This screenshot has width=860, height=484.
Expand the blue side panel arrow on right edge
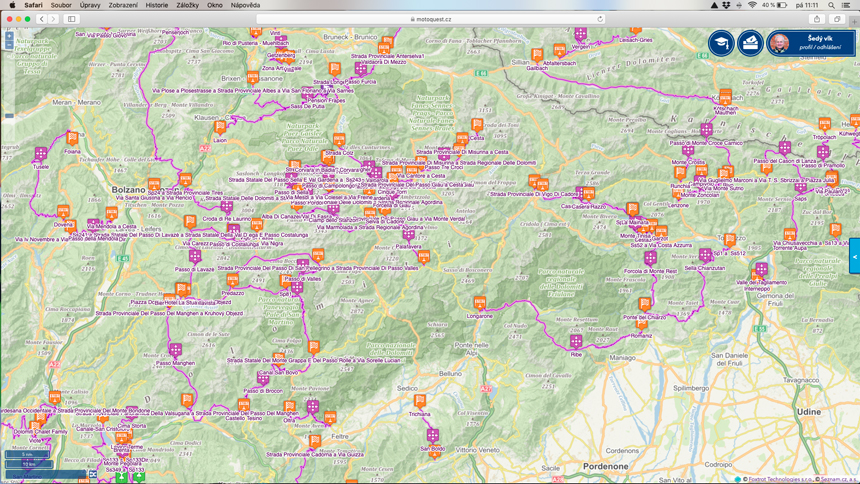tap(855, 256)
